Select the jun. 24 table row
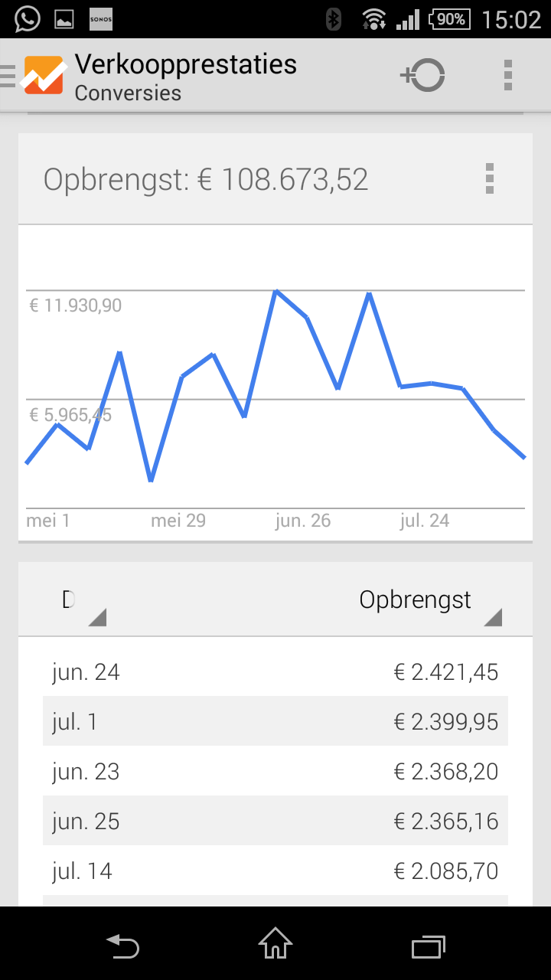The width and height of the screenshot is (551, 980). [x=275, y=672]
